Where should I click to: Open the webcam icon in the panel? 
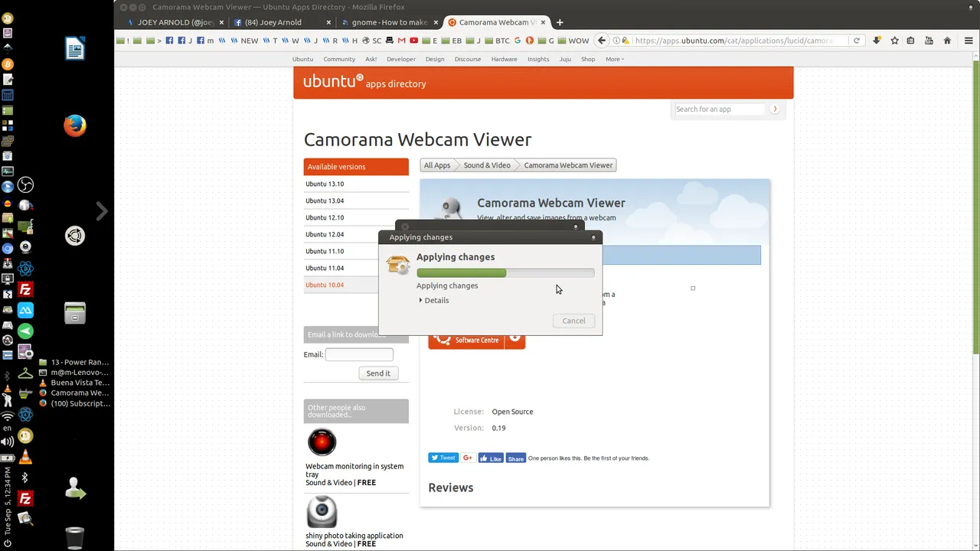click(25, 247)
